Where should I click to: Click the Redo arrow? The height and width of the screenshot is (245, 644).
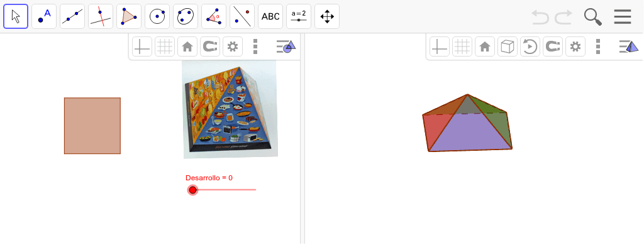[x=563, y=17]
